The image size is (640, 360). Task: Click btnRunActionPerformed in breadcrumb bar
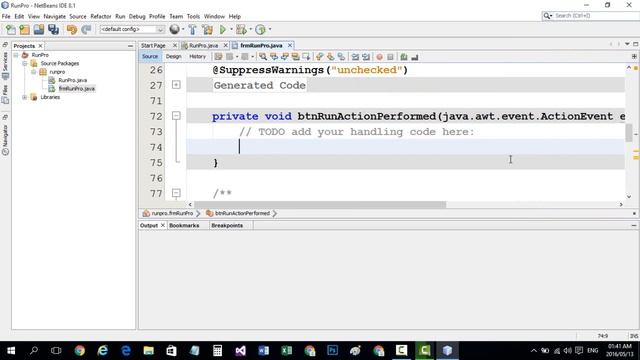[x=242, y=213]
